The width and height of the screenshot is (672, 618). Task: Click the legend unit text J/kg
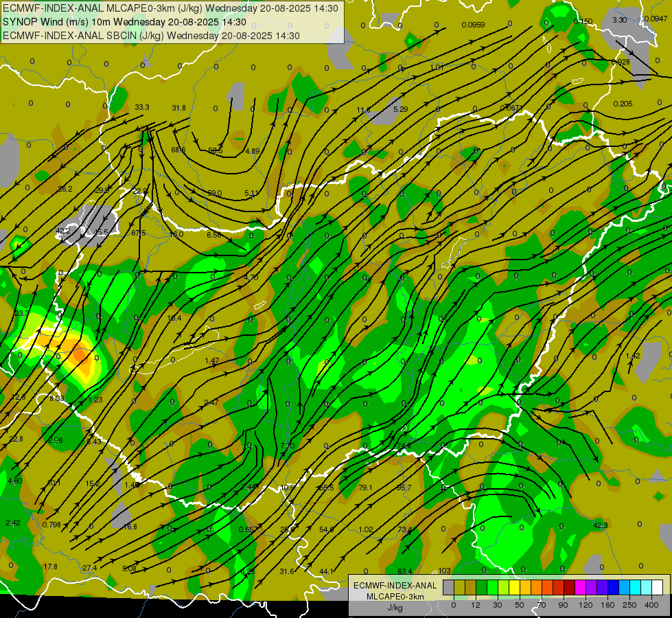click(x=395, y=608)
